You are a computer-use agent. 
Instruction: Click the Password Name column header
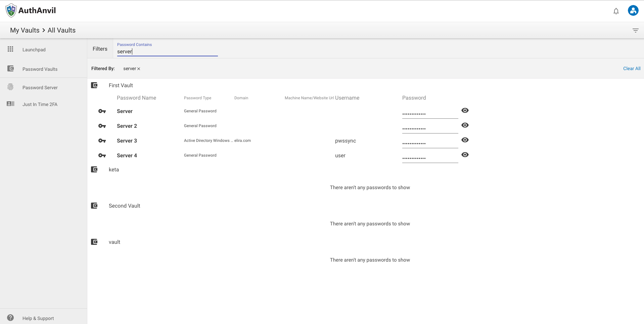click(x=136, y=98)
